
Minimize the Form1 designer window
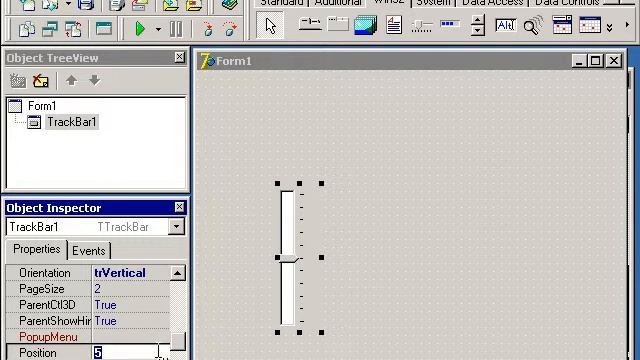coord(578,61)
